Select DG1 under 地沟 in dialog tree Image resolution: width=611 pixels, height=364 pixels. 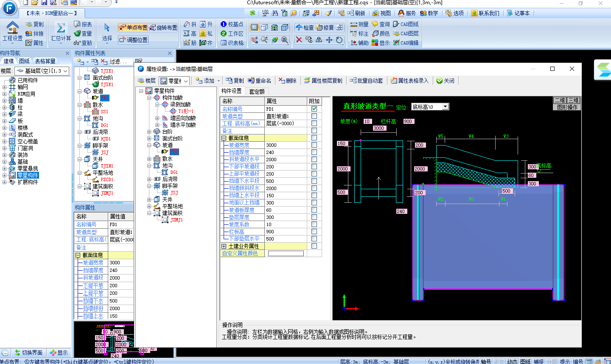click(174, 172)
